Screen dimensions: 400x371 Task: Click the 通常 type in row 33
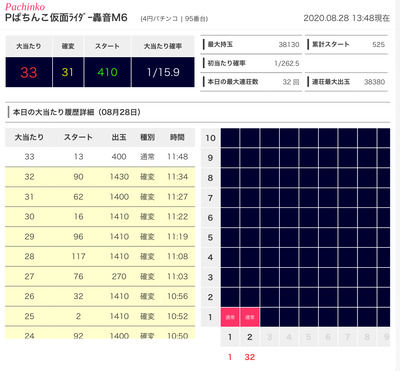click(x=147, y=157)
